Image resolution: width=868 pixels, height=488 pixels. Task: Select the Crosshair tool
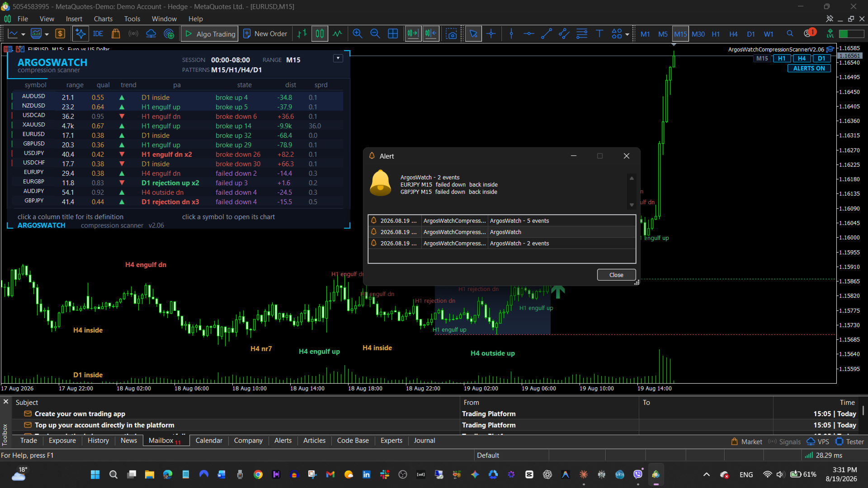pyautogui.click(x=491, y=34)
